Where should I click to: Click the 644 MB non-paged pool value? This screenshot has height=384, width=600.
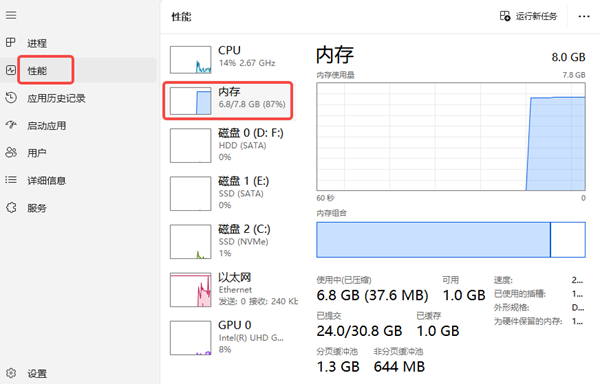[399, 367]
